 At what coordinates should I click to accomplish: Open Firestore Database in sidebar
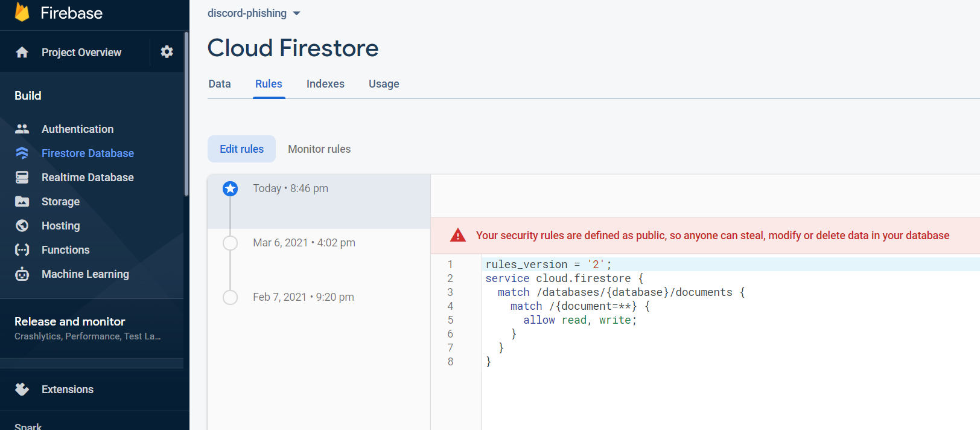[x=87, y=153]
